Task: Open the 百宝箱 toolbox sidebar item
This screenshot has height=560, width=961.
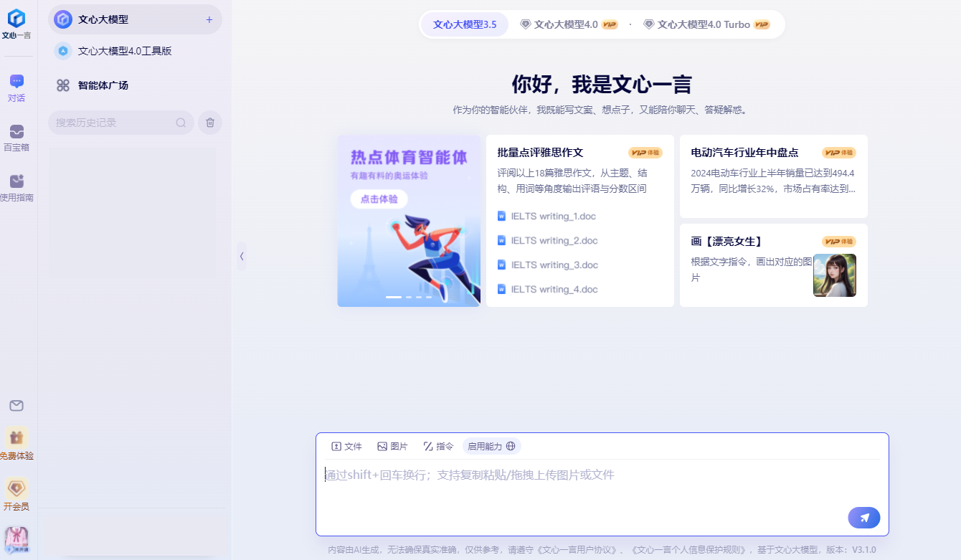Action: [16, 138]
